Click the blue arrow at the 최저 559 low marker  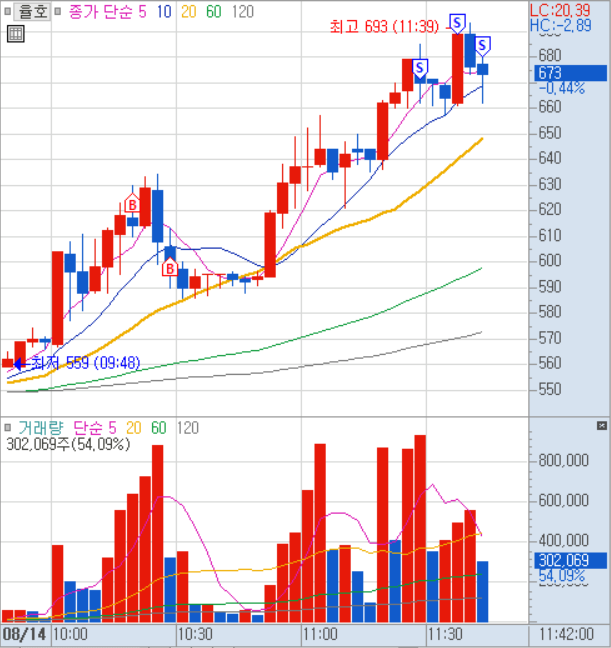pyautogui.click(x=17, y=363)
